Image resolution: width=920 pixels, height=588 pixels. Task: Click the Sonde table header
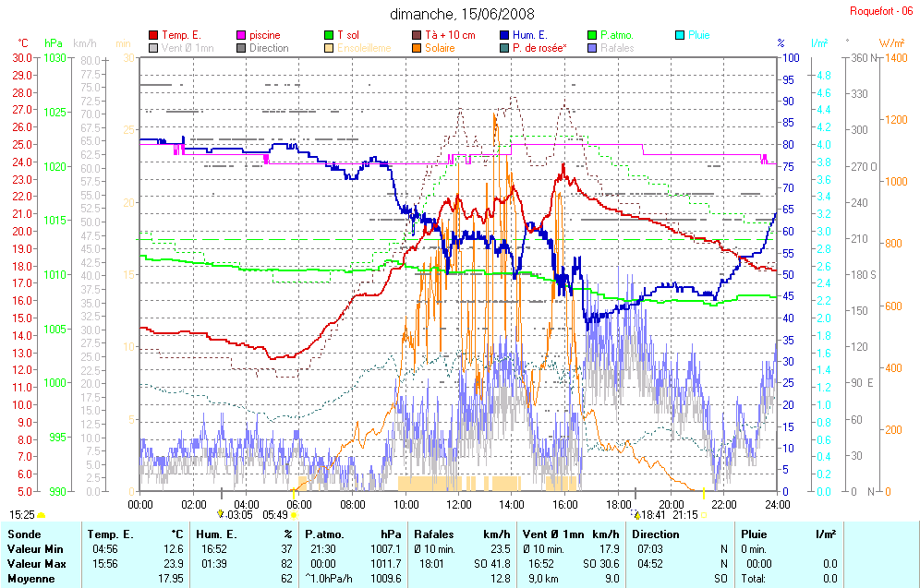click(x=24, y=534)
